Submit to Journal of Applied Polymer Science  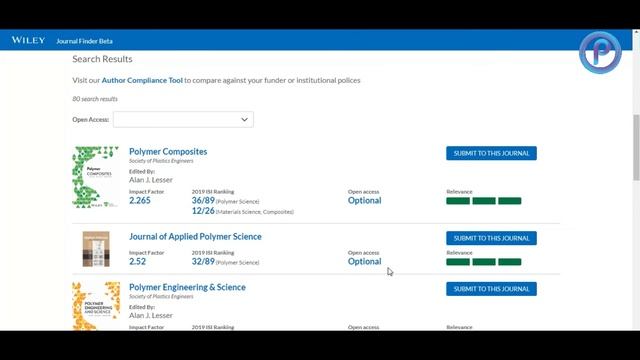pyautogui.click(x=491, y=238)
